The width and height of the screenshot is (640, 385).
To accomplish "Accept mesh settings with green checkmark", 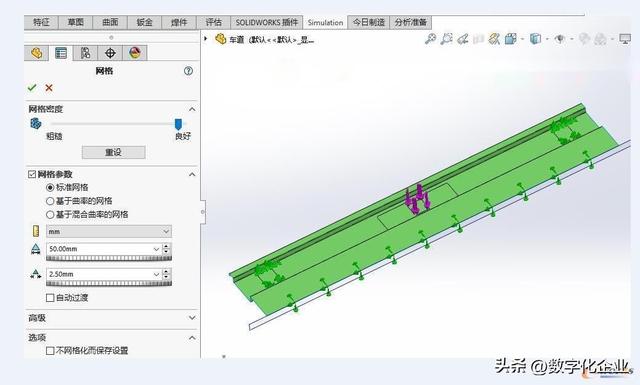I will pyautogui.click(x=32, y=87).
